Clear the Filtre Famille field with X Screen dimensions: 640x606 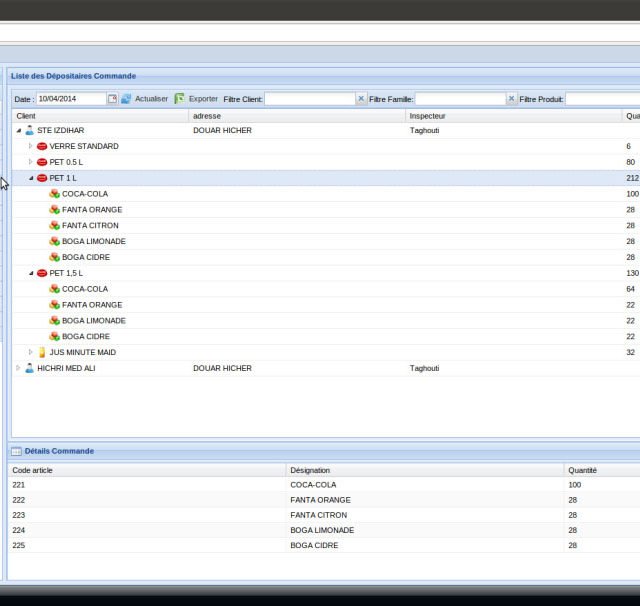(511, 99)
